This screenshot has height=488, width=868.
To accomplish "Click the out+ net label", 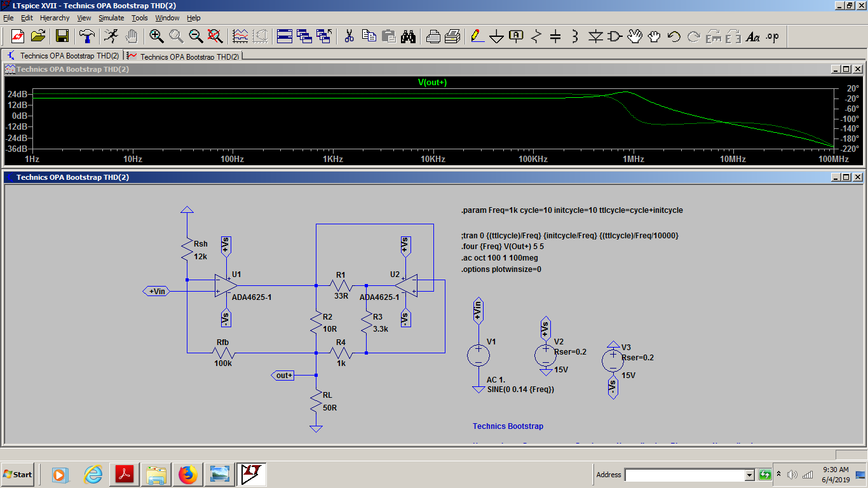I will click(284, 376).
